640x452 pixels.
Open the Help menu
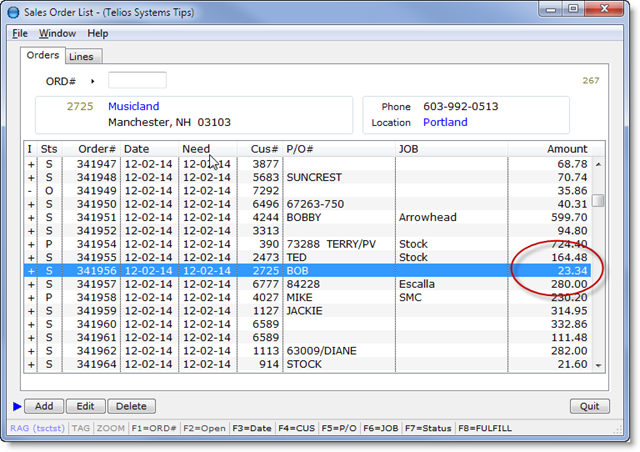click(98, 33)
